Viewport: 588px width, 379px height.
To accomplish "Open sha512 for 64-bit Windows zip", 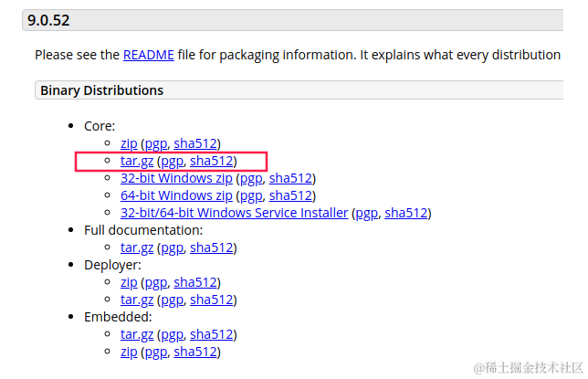I will [x=290, y=195].
